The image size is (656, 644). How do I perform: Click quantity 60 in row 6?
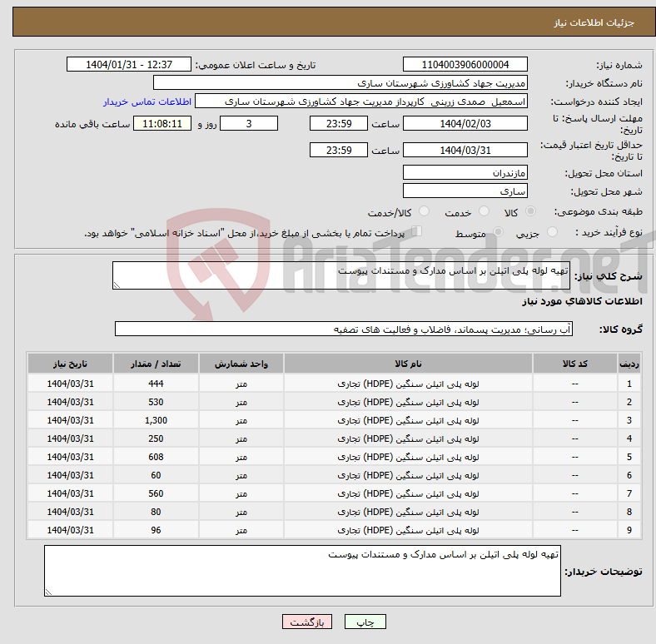(156, 475)
